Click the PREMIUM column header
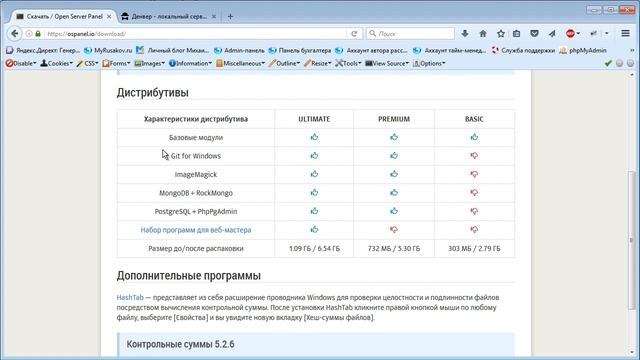This screenshot has height=360, width=640. coord(394,119)
